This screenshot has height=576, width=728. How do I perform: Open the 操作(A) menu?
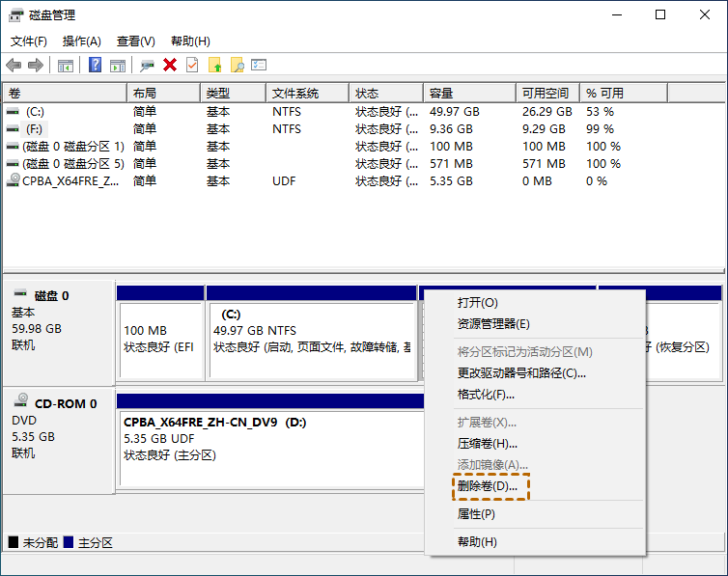coord(81,41)
